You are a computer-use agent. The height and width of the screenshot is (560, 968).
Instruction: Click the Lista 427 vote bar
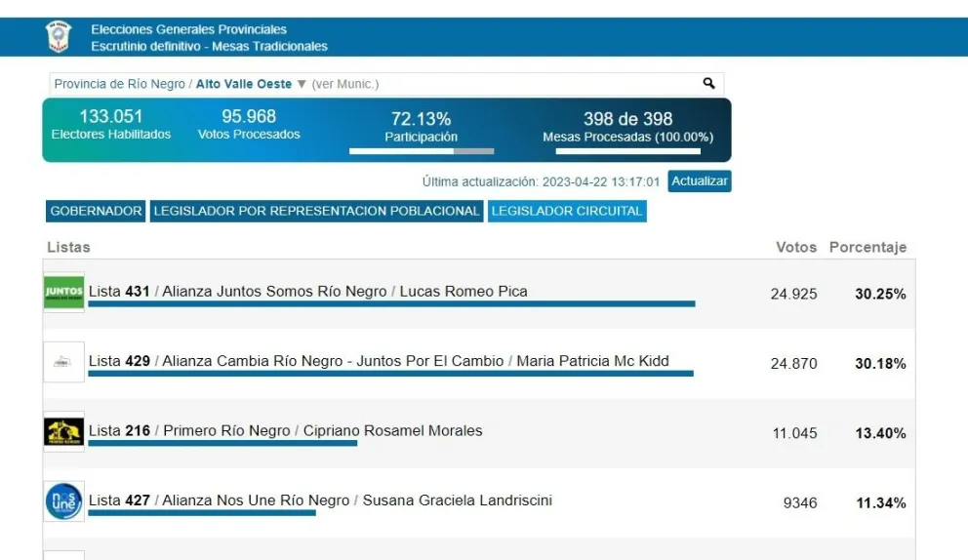pyautogui.click(x=202, y=513)
